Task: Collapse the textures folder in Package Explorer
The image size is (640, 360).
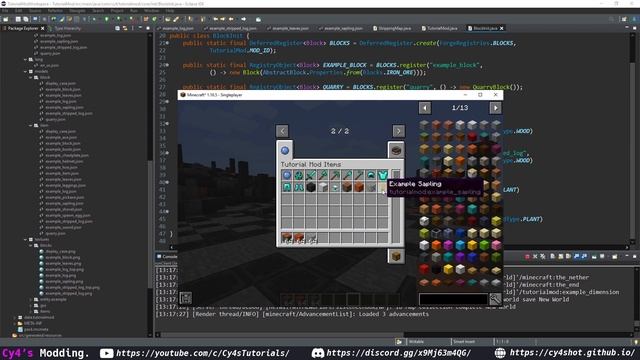Action: pyautogui.click(x=26, y=240)
